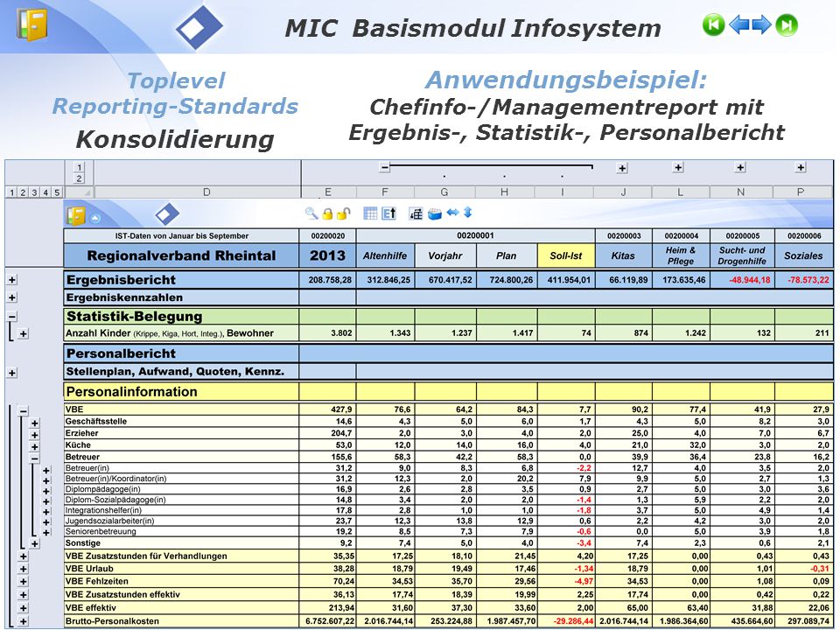Collapse the Statistik-Belegung group
This screenshot has height=630, width=840.
click(x=11, y=317)
